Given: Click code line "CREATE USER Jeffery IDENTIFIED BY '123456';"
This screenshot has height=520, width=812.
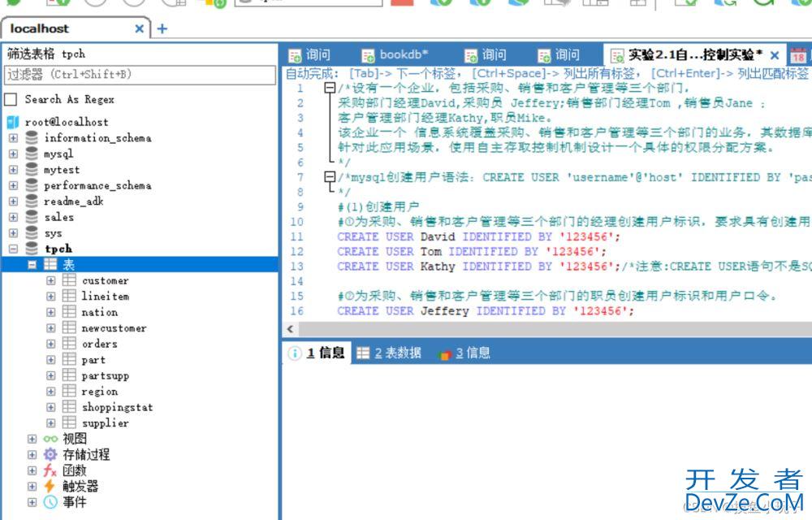Looking at the screenshot, I should click(486, 311).
